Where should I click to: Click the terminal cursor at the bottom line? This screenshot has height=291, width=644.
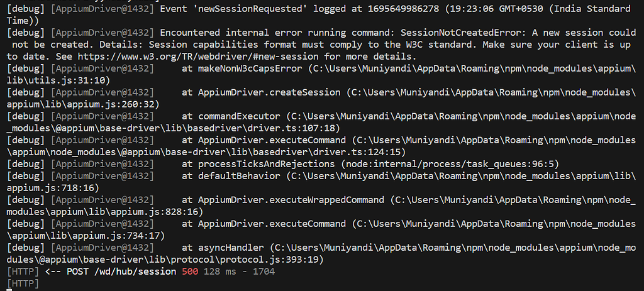click(x=9, y=290)
